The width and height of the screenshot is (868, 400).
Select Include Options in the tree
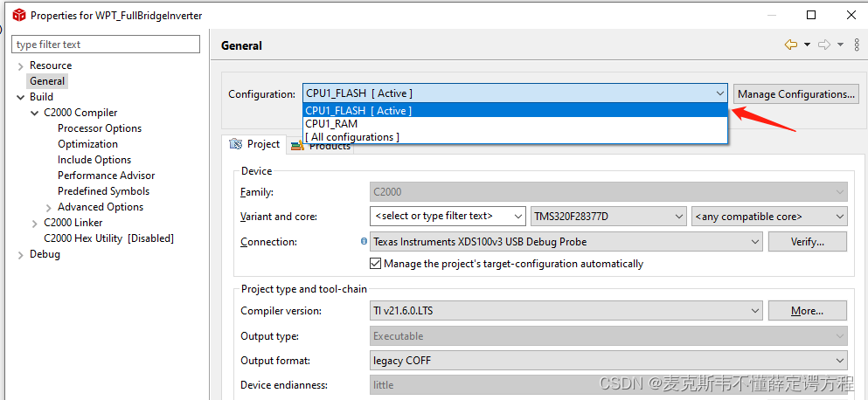94,160
